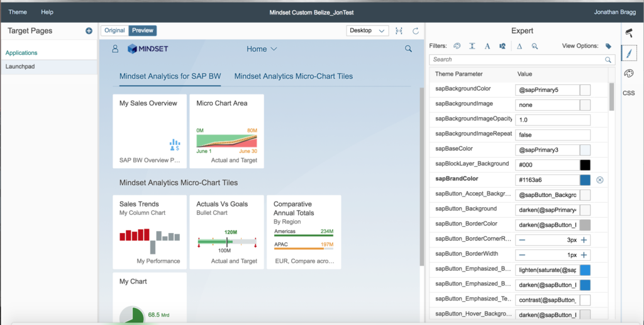Viewport: 644px width, 325px height.
Task: Open the Actuals Vs Goals tile
Action: click(x=226, y=232)
